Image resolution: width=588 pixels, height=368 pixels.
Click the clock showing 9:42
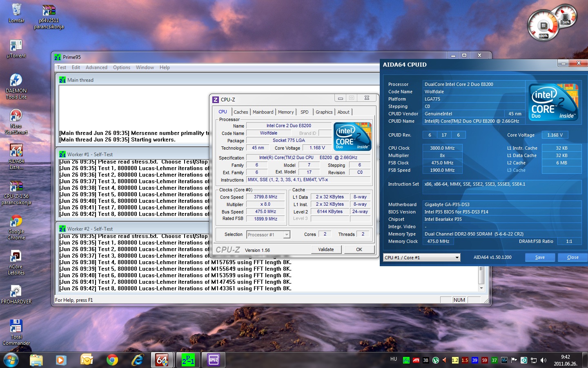pyautogui.click(x=565, y=357)
